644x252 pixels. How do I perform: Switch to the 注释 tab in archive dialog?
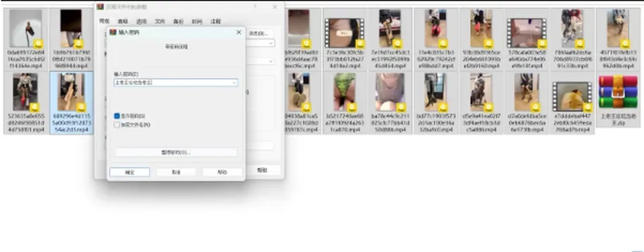(215, 22)
